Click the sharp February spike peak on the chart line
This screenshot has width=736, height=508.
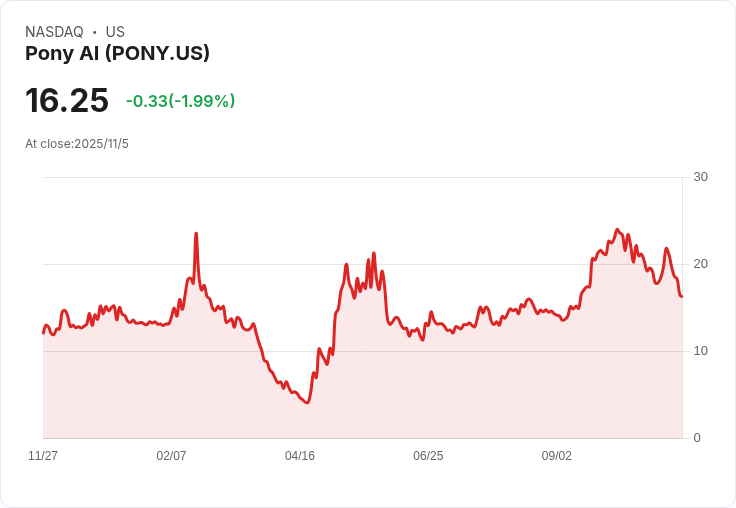click(196, 234)
